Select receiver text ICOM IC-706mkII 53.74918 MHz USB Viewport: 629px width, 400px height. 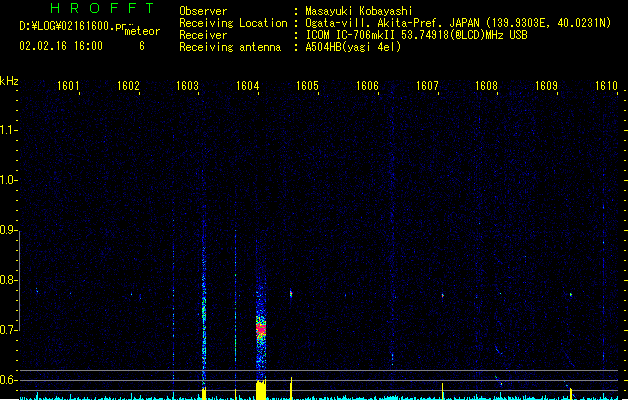pos(416,35)
